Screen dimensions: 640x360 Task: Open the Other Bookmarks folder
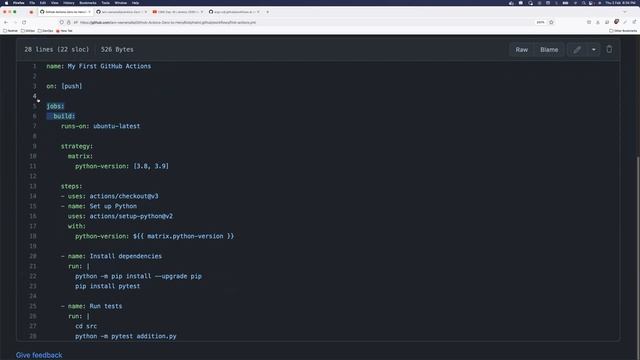(x=623, y=31)
